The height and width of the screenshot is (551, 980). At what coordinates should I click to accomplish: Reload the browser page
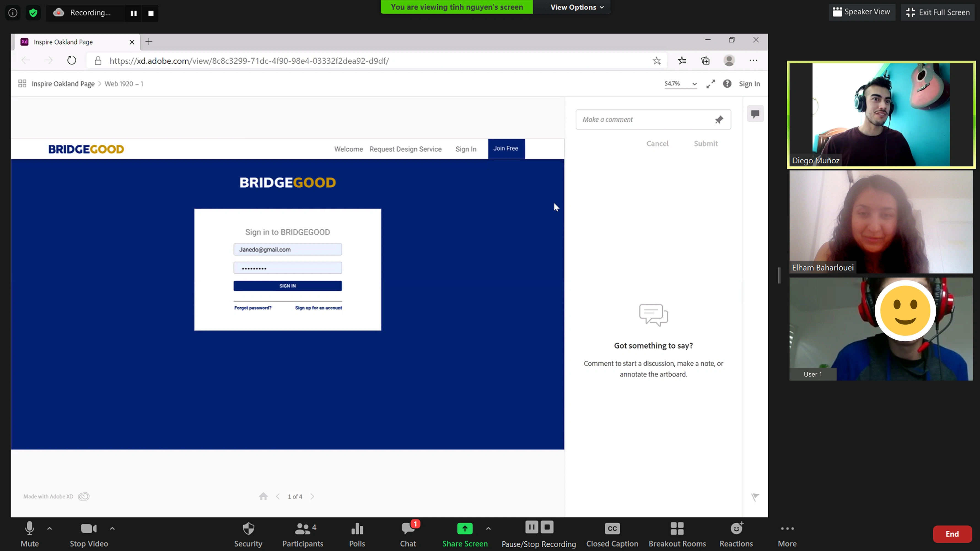(72, 60)
